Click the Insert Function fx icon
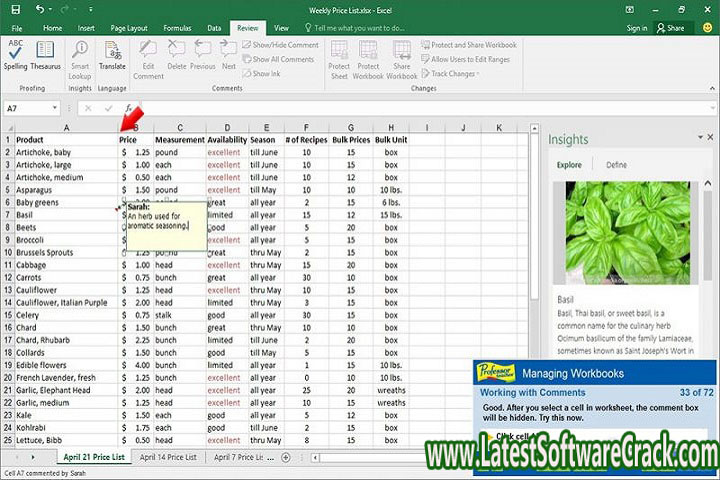The height and width of the screenshot is (480, 720). (x=129, y=108)
